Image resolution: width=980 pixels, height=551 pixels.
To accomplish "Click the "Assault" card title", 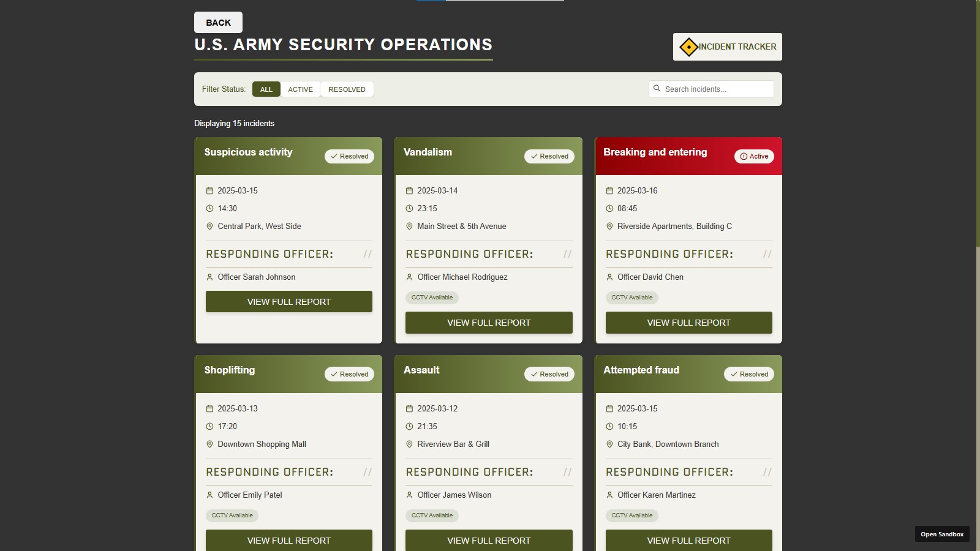I will tap(421, 370).
